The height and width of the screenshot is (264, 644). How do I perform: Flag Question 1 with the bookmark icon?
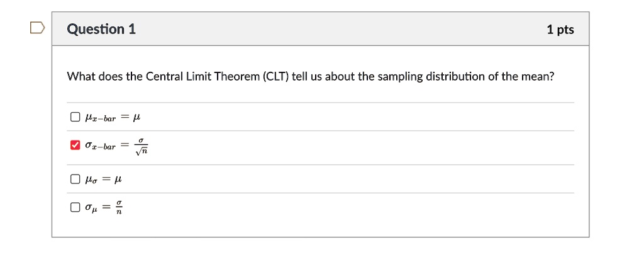pyautogui.click(x=37, y=28)
